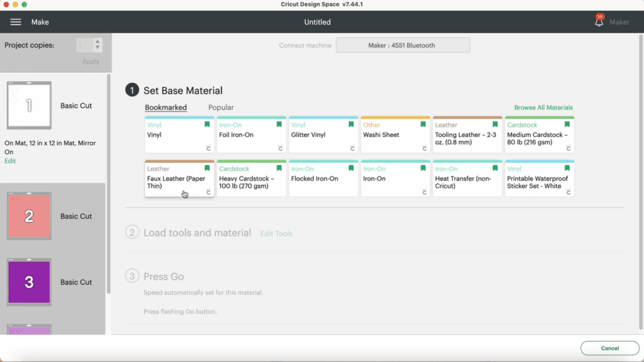The image size is (644, 362).
Task: Click the Press Go step heading
Action: 164,277
